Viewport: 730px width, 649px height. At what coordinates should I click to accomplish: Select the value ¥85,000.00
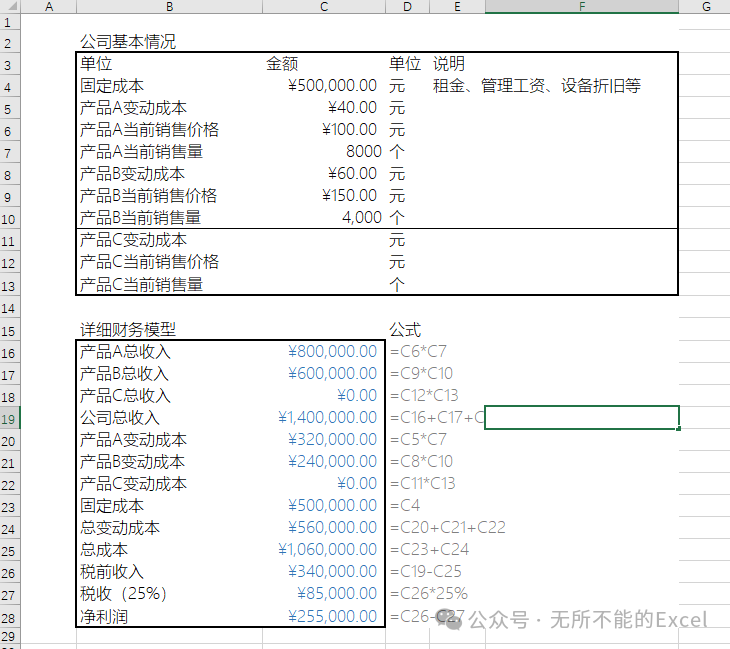tap(337, 594)
